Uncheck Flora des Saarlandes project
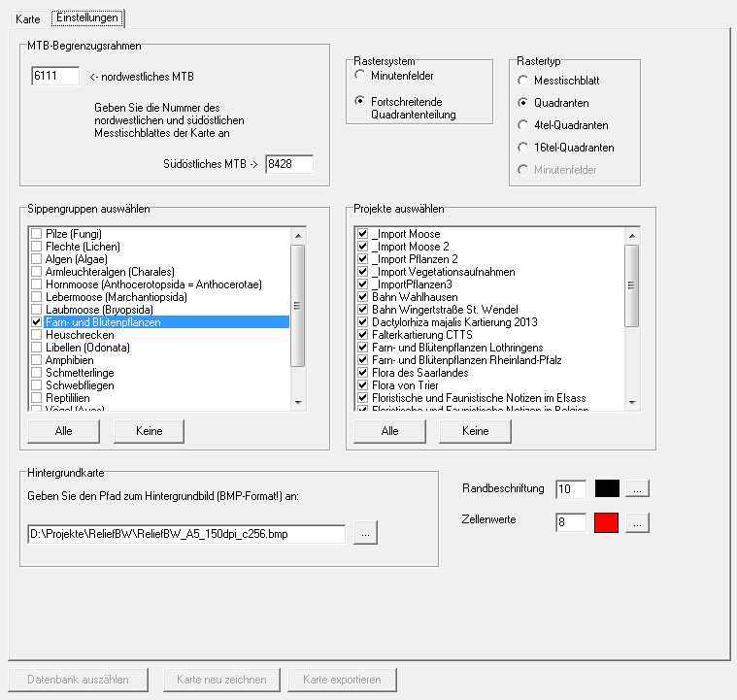Viewport: 737px width, 700px height. tap(362, 373)
